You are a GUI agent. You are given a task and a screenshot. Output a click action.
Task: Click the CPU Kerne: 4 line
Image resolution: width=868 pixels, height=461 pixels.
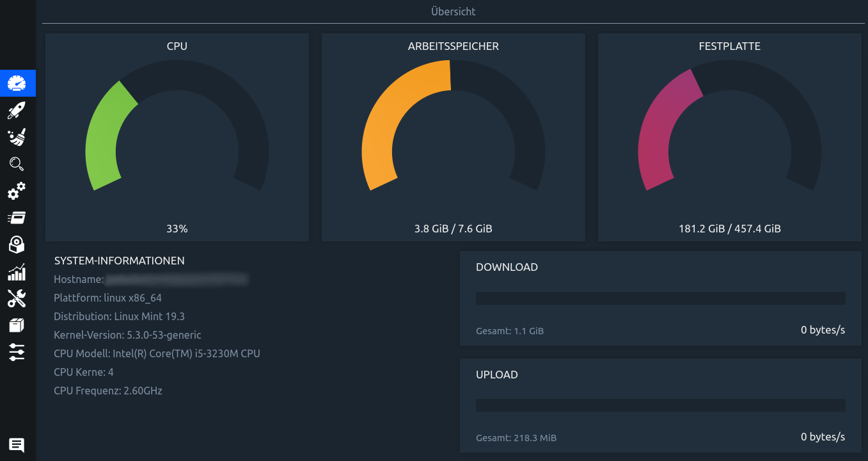(84, 372)
